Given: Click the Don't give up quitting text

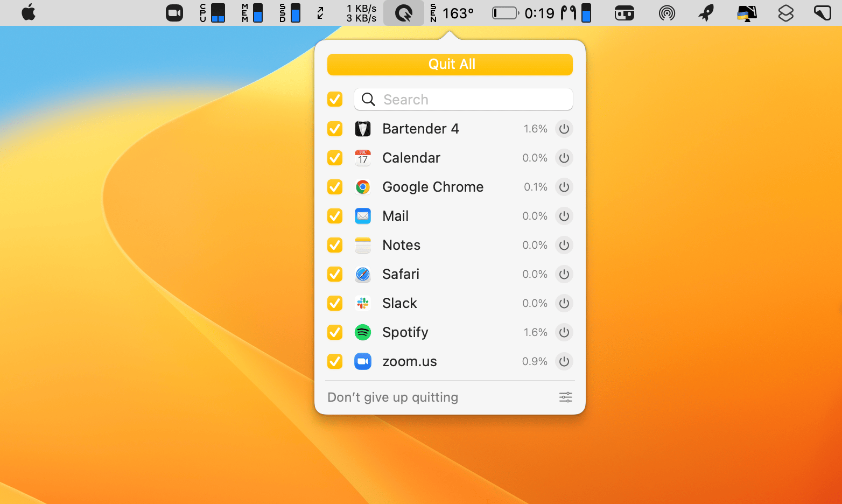Looking at the screenshot, I should (393, 397).
